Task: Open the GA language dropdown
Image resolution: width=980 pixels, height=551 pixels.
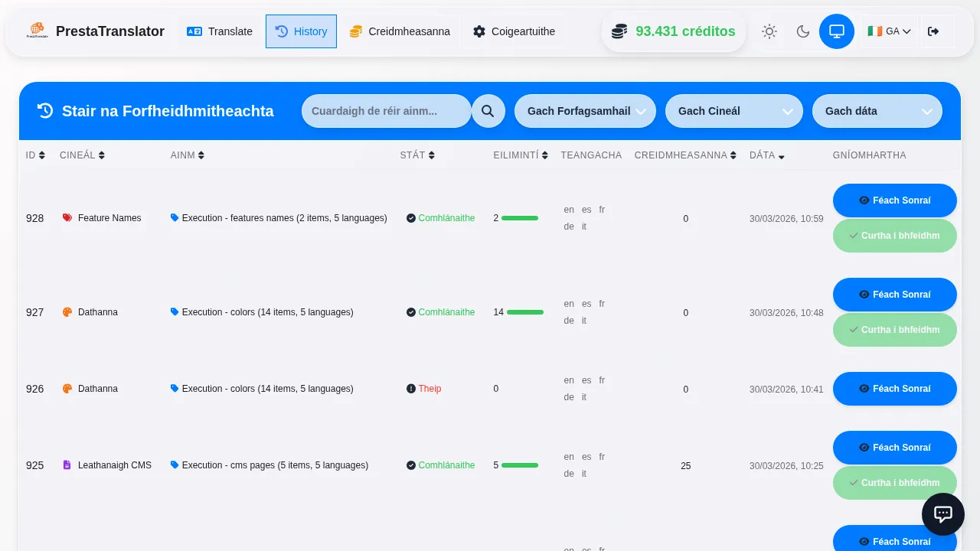Action: point(889,31)
